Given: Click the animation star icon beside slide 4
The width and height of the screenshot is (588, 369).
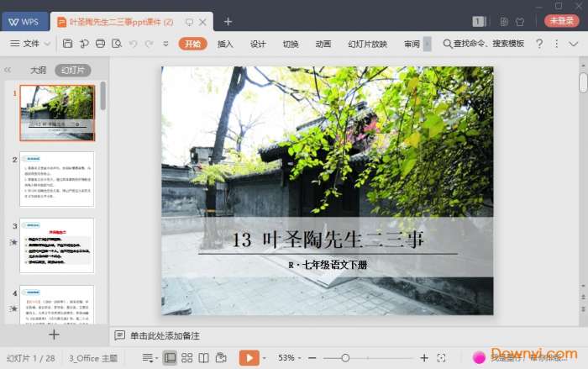Looking at the screenshot, I should (x=14, y=308).
